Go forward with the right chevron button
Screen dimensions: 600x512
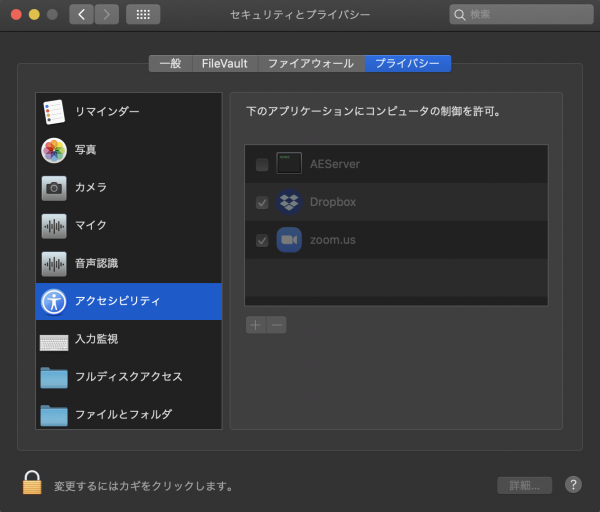tap(107, 15)
